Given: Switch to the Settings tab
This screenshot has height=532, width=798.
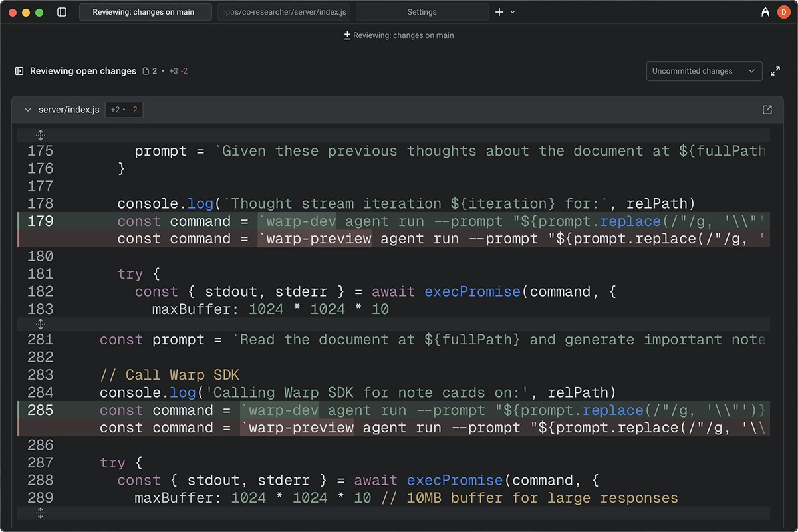Looking at the screenshot, I should (422, 11).
